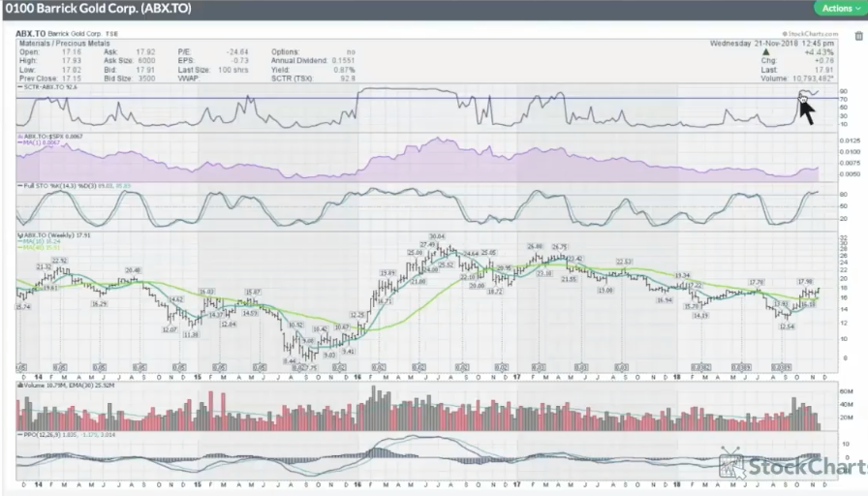Click the 'Volume 10.79M, EMA(30)' legend
The width and height of the screenshot is (868, 496).
click(65, 385)
